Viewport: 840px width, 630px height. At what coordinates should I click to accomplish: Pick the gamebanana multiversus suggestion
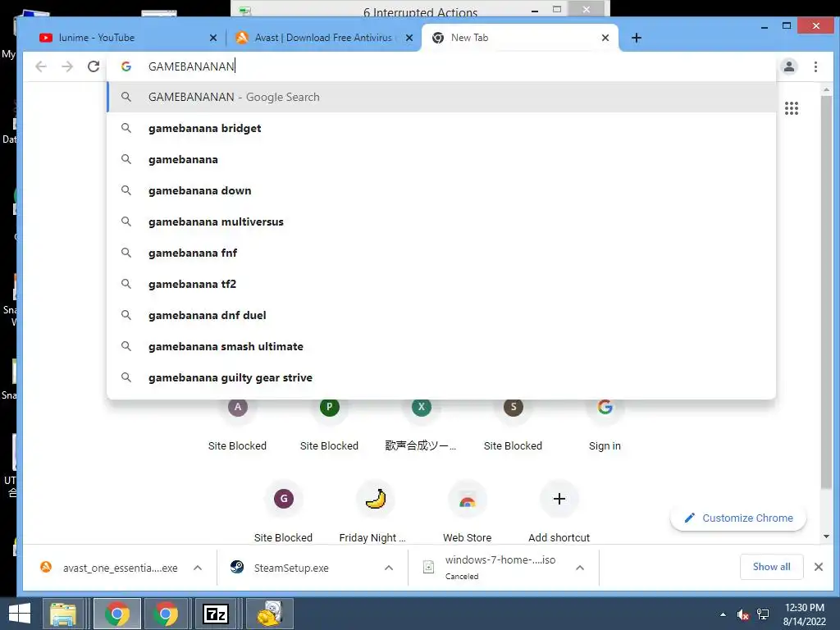[x=441, y=221]
